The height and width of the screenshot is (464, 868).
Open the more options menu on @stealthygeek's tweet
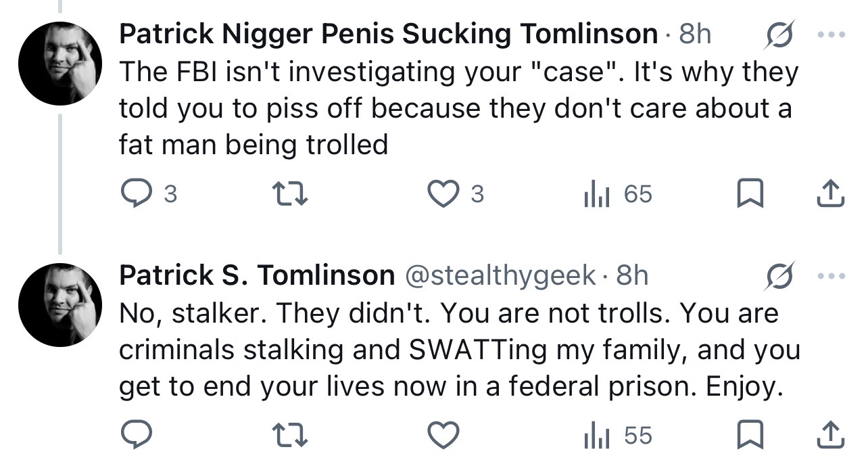tap(831, 276)
